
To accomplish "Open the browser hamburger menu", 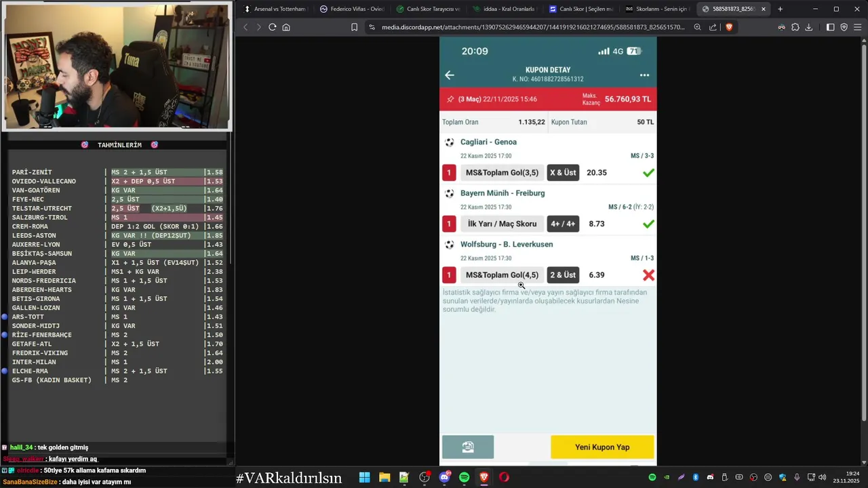I will click(858, 27).
